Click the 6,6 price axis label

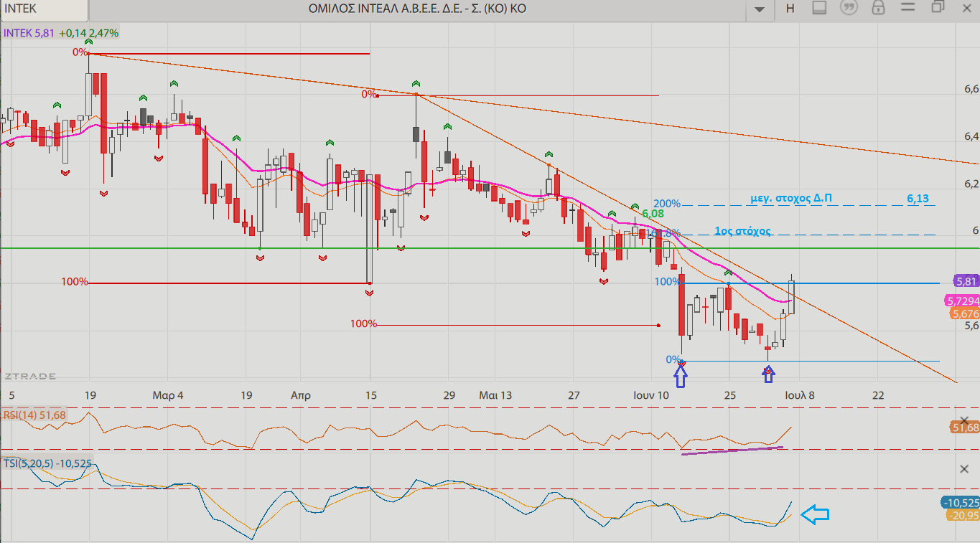[971, 89]
